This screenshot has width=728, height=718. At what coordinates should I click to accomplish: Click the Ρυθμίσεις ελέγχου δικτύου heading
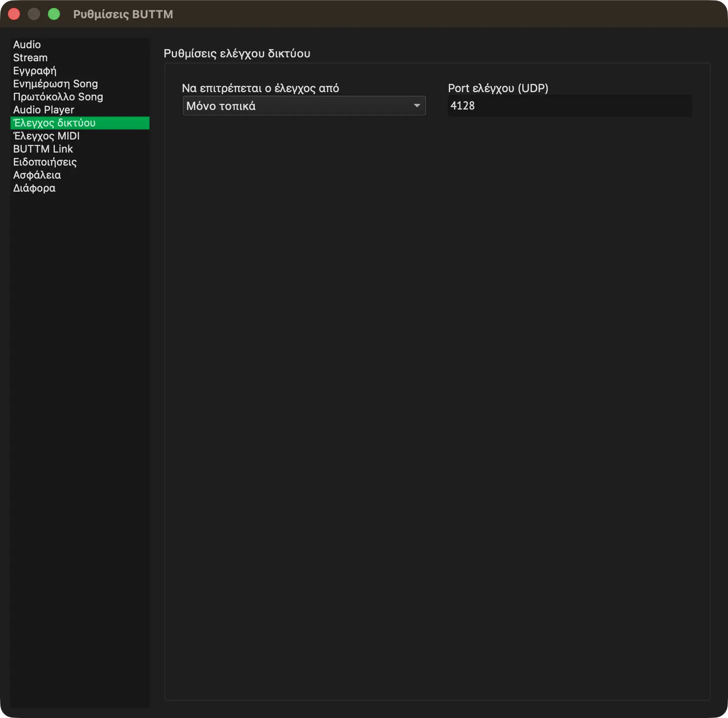tap(237, 53)
